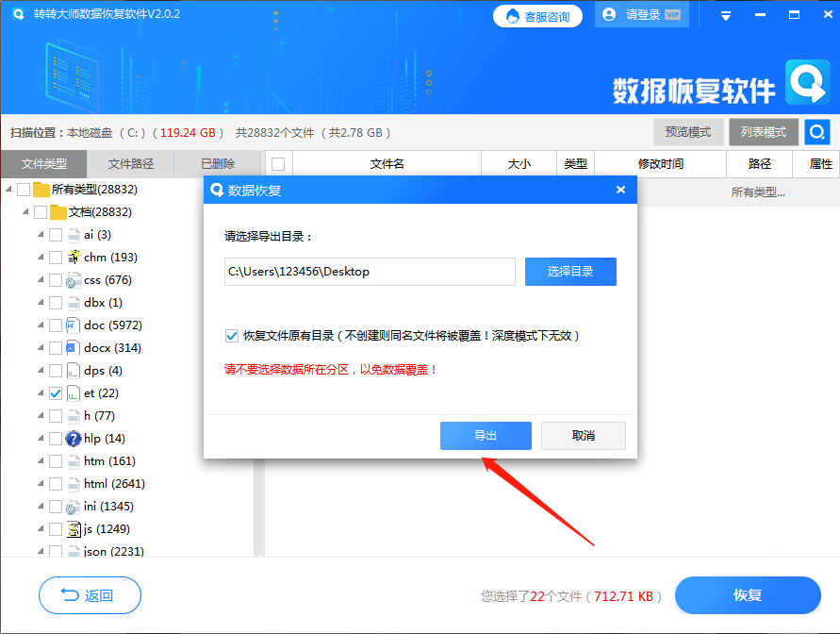Expand the html (2641) tree branch

(x=40, y=483)
